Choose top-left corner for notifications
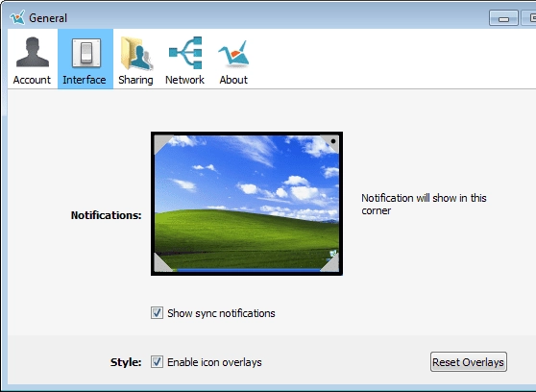536x392 pixels. point(161,142)
